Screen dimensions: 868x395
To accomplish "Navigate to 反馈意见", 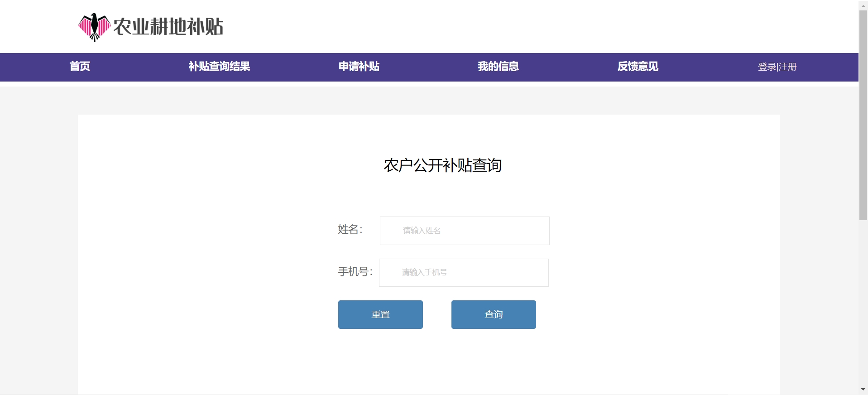I will click(638, 67).
